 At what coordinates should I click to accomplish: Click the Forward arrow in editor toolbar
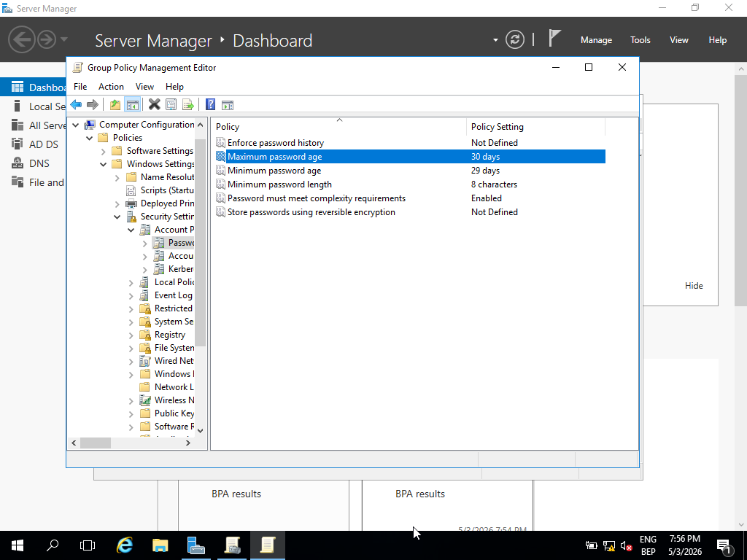93,105
